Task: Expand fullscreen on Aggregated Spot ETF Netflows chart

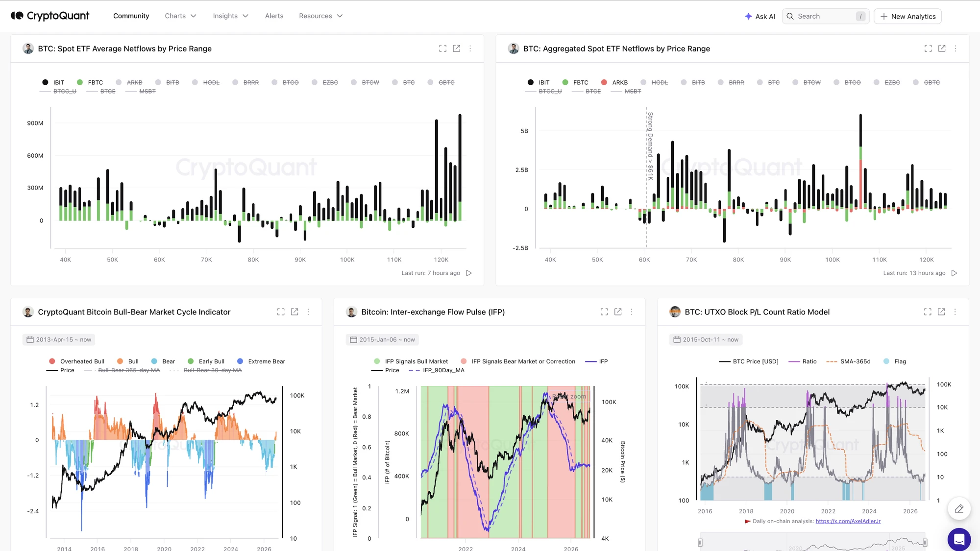Action: 928,48
